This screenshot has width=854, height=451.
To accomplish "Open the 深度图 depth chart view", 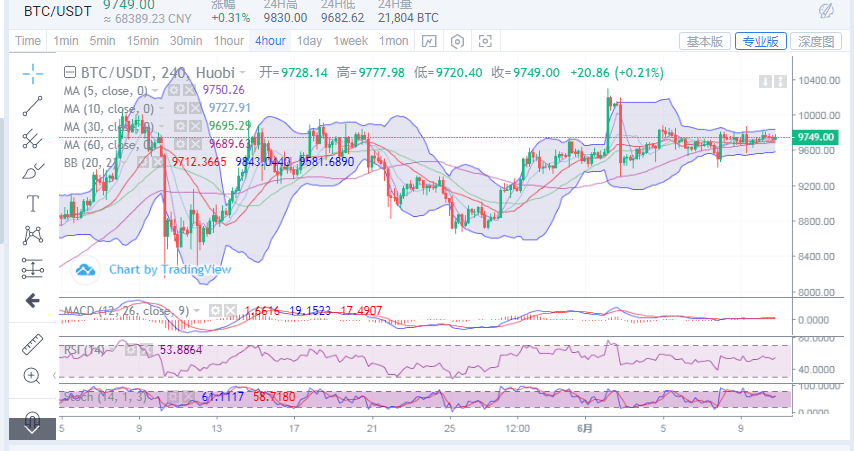I will click(816, 41).
